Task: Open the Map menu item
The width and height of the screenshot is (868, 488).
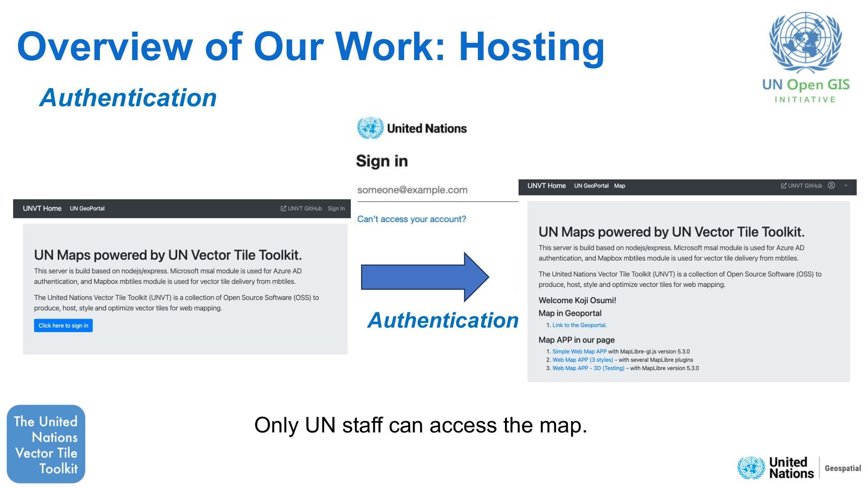Action: [x=619, y=186]
